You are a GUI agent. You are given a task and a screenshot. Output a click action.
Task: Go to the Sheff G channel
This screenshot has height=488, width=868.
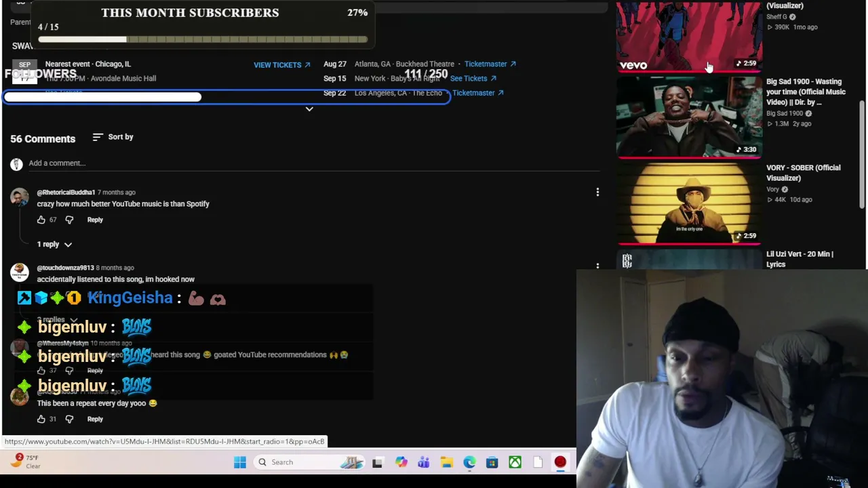pos(776,17)
